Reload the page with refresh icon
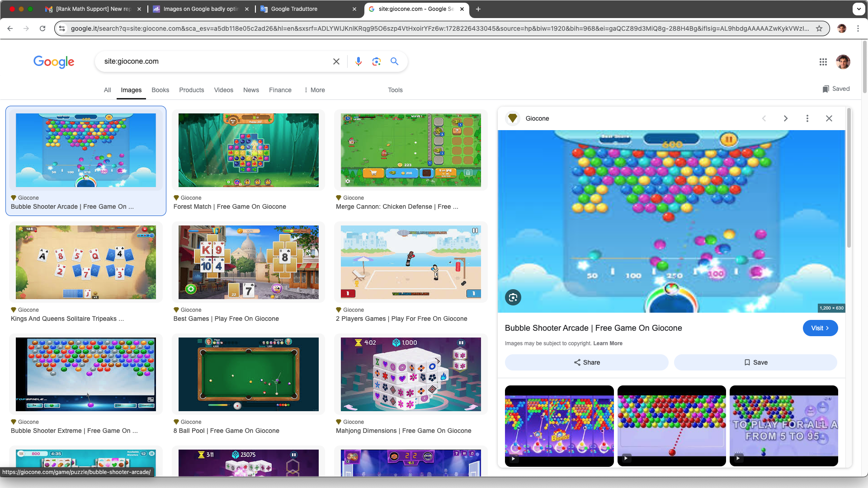The image size is (868, 488). tap(42, 28)
